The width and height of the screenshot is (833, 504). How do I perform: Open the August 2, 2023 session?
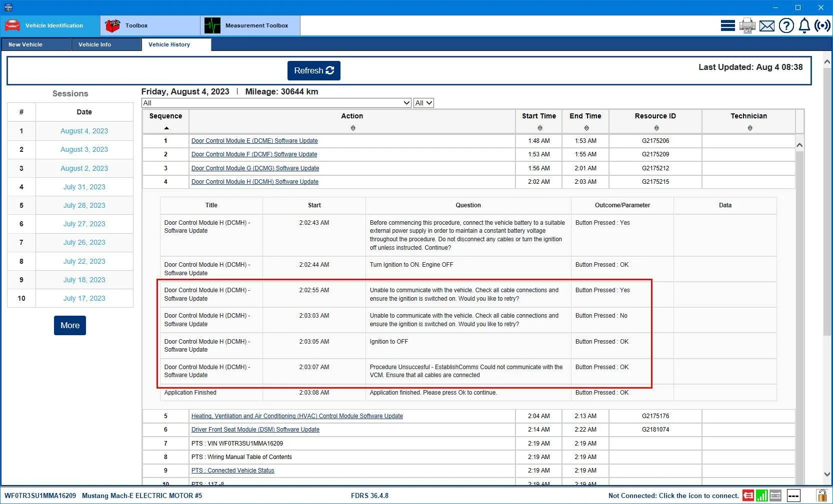(84, 168)
